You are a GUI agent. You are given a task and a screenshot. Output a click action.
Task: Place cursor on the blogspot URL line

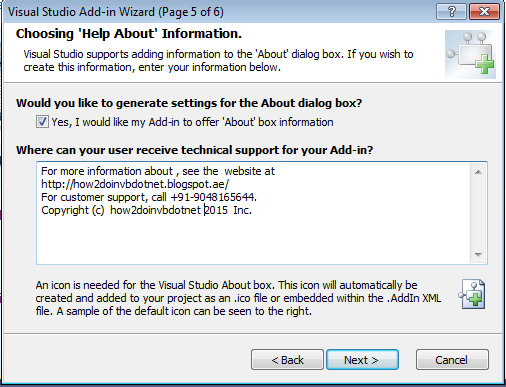[x=135, y=184]
